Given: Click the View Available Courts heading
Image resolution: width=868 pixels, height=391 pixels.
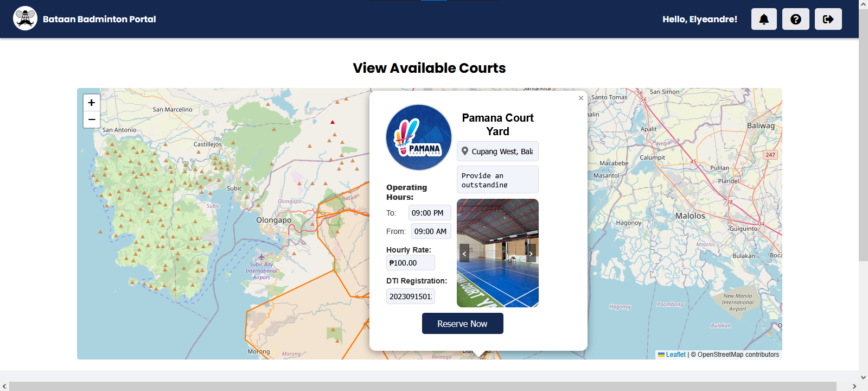Looking at the screenshot, I should coord(429,68).
